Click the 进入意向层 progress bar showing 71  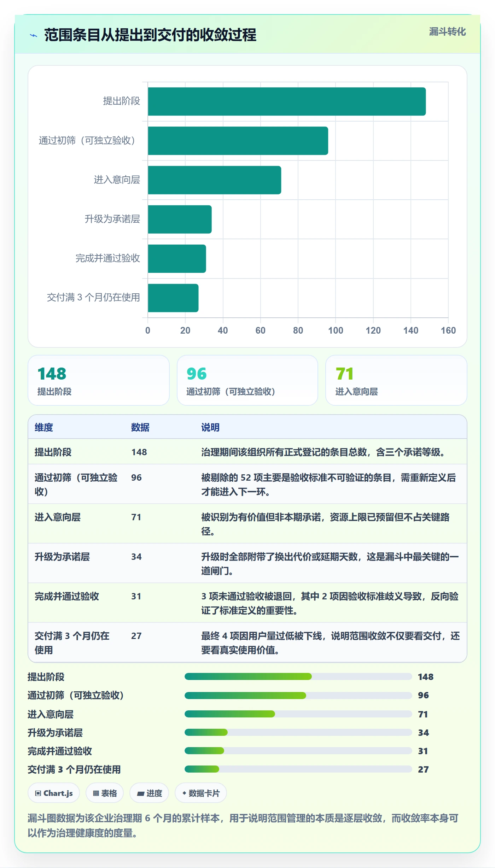point(298,714)
